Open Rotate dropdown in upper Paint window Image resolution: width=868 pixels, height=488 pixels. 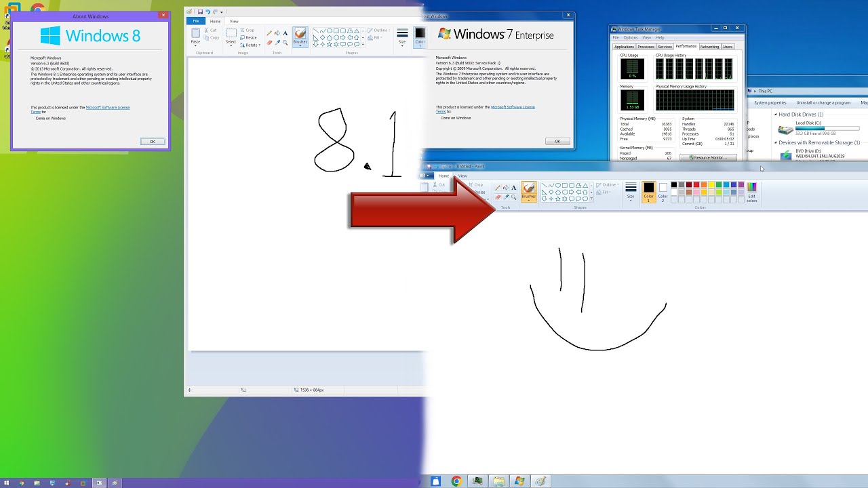click(250, 45)
